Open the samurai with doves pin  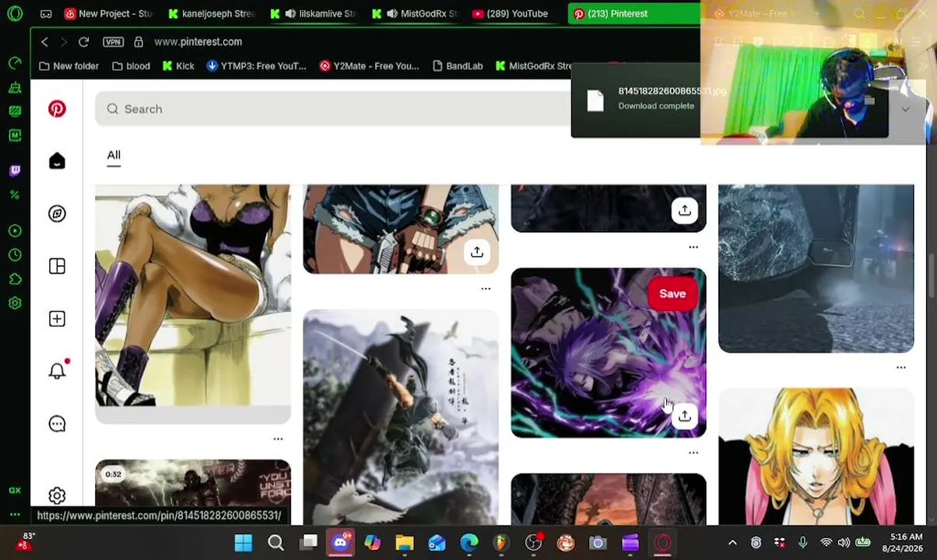(x=401, y=417)
